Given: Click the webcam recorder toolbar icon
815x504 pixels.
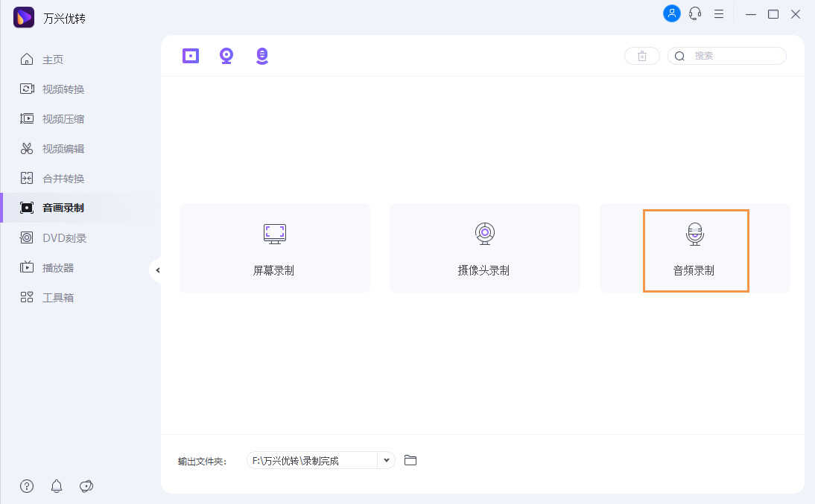Looking at the screenshot, I should 226,56.
